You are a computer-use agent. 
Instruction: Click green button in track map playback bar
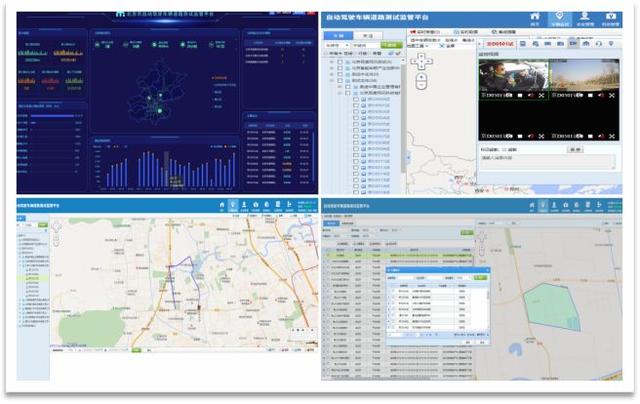point(136,350)
